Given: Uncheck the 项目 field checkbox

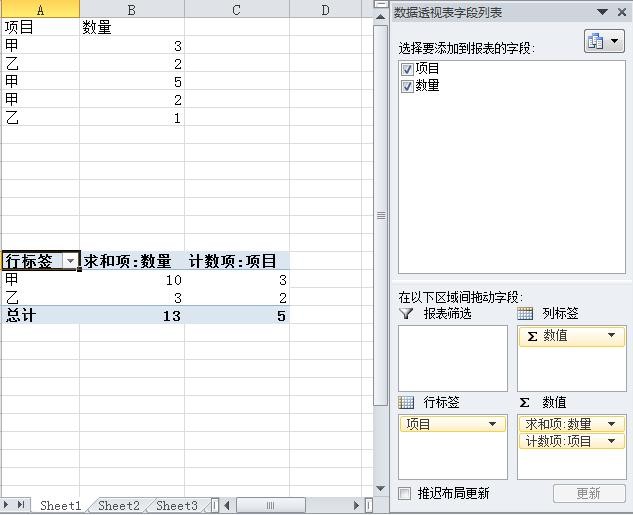Looking at the screenshot, I should click(407, 69).
